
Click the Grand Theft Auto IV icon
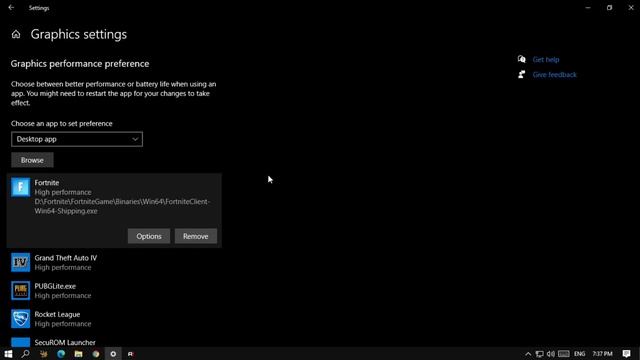[20, 262]
